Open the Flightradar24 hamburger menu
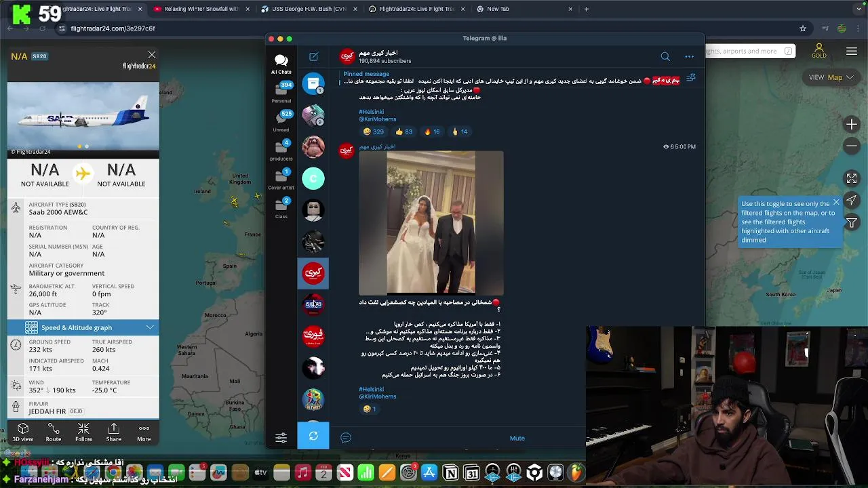This screenshot has width=868, height=488. tap(852, 52)
